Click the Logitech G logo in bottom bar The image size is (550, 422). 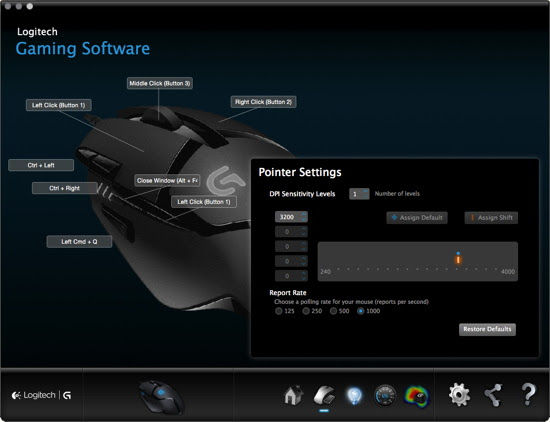pyautogui.click(x=41, y=395)
